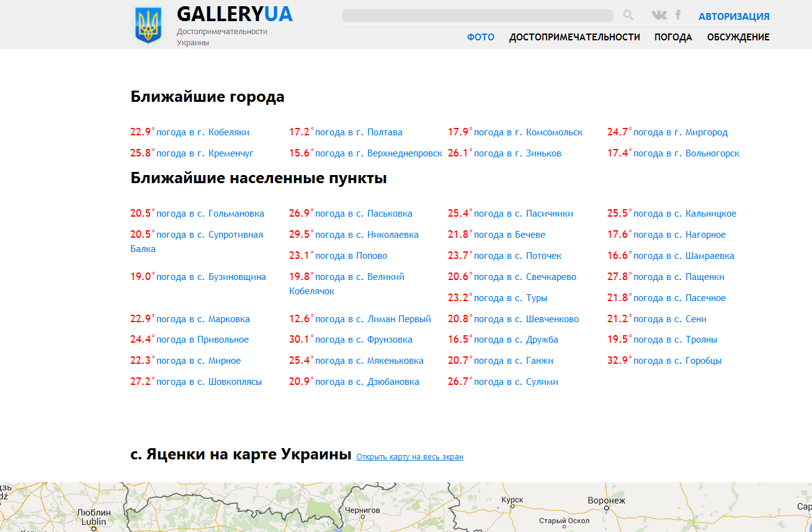812x532 pixels.
Task: Open weather for с. Ганжи
Action: tap(514, 361)
